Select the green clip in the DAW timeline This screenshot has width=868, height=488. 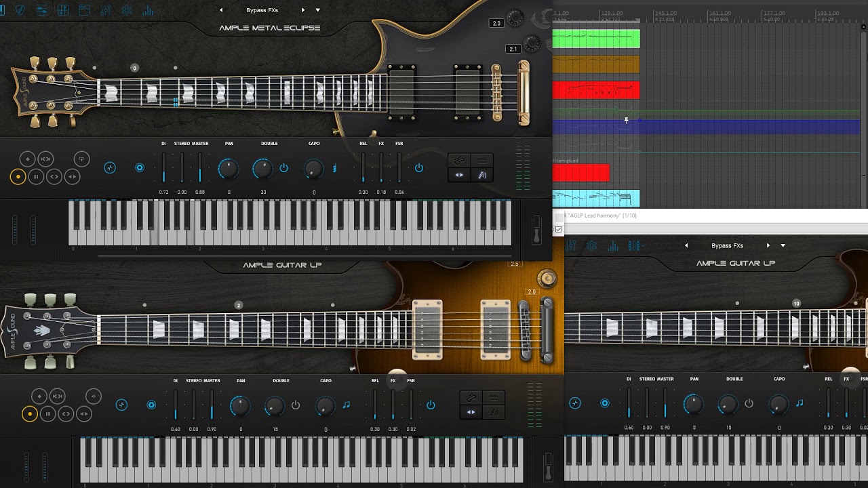tap(596, 39)
